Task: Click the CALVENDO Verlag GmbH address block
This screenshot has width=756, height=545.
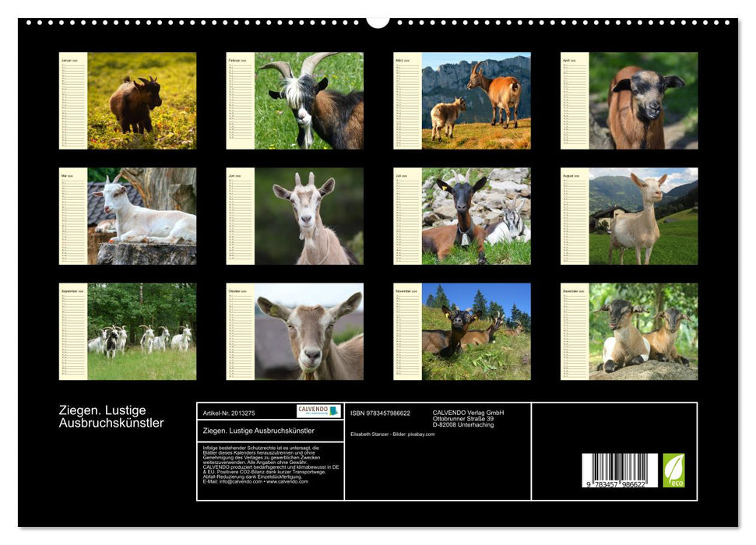Action: point(469,419)
